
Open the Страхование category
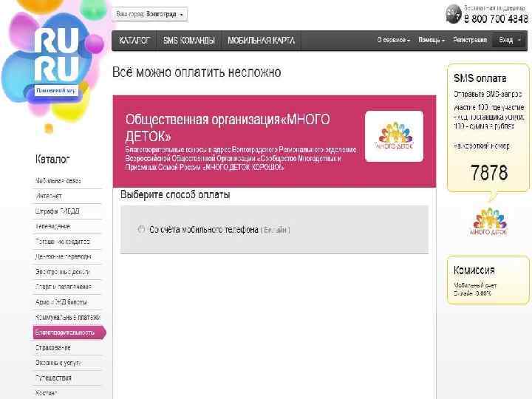click(53, 348)
